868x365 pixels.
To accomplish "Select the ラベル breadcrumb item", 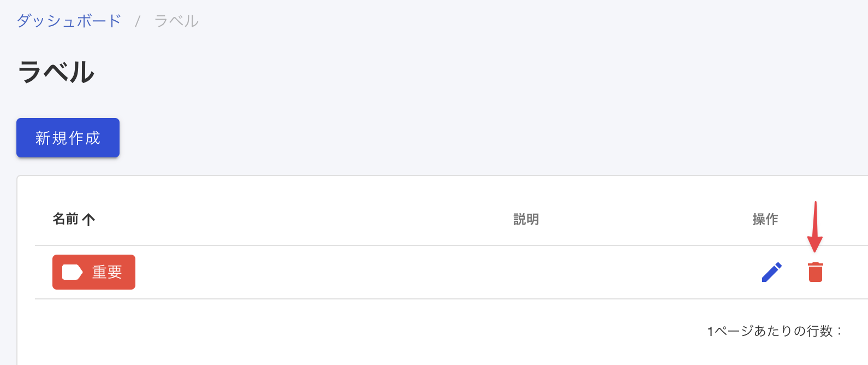I will pos(176,21).
